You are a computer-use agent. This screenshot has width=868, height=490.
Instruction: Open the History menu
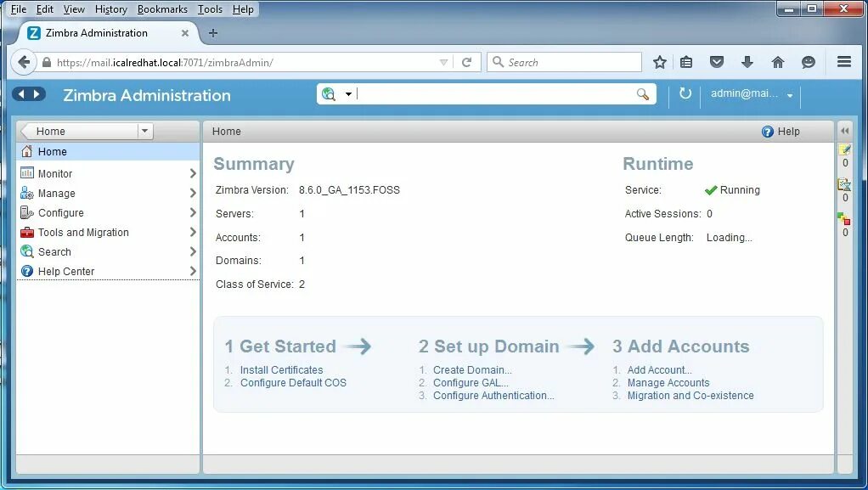coord(110,8)
